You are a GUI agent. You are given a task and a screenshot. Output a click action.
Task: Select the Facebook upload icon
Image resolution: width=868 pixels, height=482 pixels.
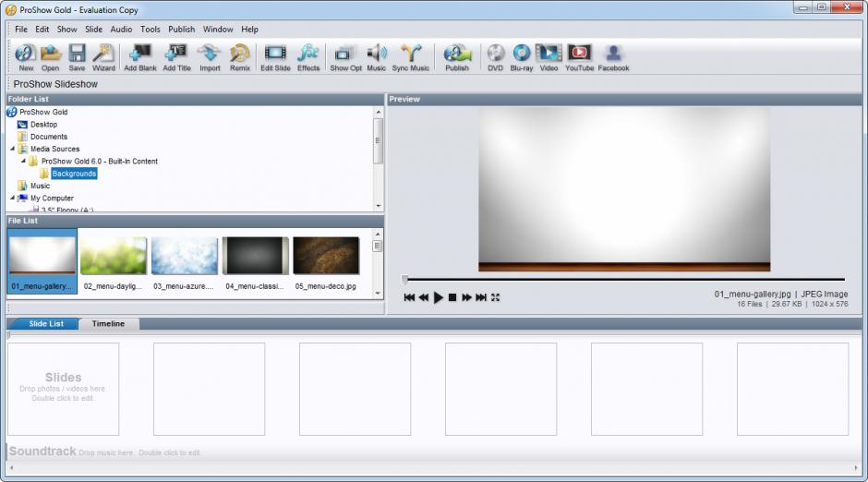[613, 57]
